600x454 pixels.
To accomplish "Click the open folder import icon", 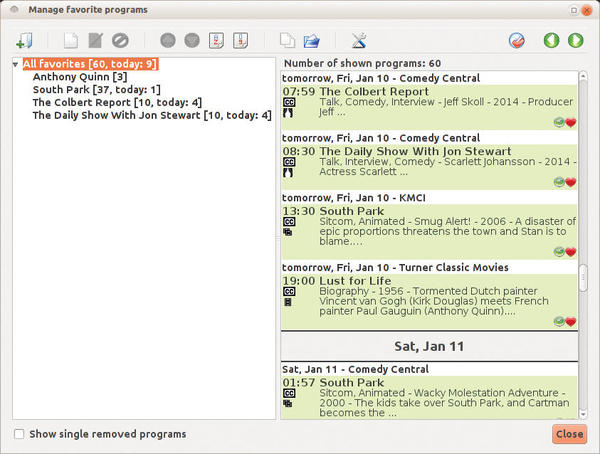I will (x=311, y=41).
